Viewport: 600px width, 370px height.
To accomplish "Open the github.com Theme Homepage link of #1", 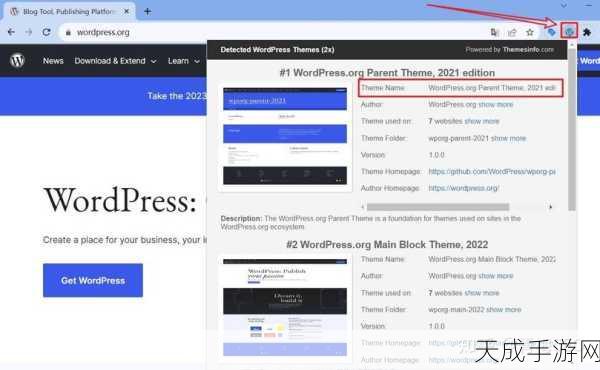I will pyautogui.click(x=492, y=171).
